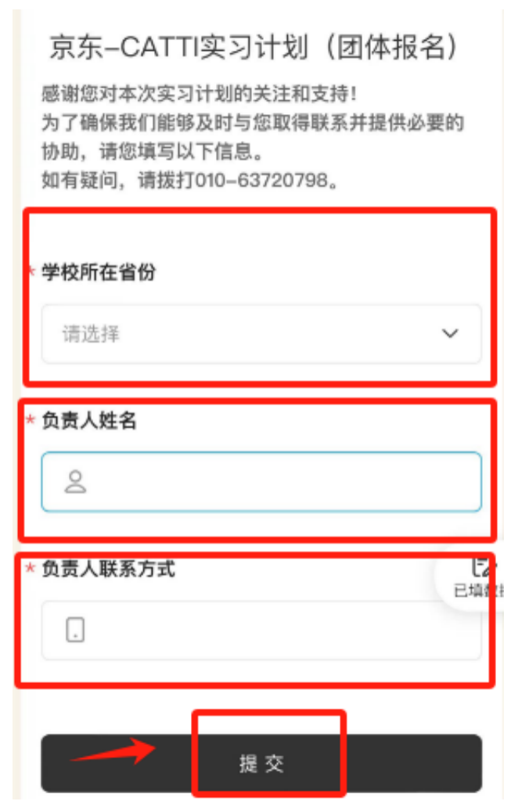
Task: Submit the form with 提交 button
Action: [x=261, y=763]
